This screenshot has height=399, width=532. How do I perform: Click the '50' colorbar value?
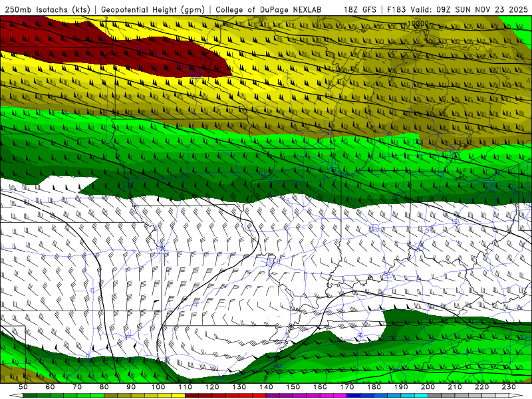pos(23,387)
